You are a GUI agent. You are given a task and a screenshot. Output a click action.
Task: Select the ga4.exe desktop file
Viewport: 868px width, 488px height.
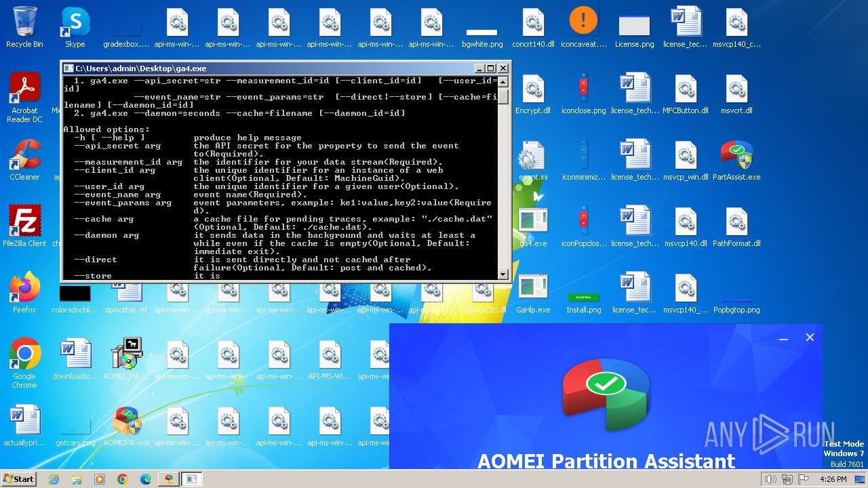coord(533,226)
